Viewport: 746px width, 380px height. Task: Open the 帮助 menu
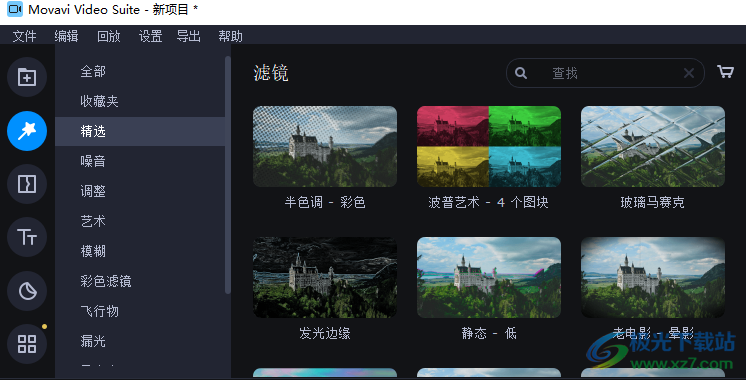tap(230, 36)
